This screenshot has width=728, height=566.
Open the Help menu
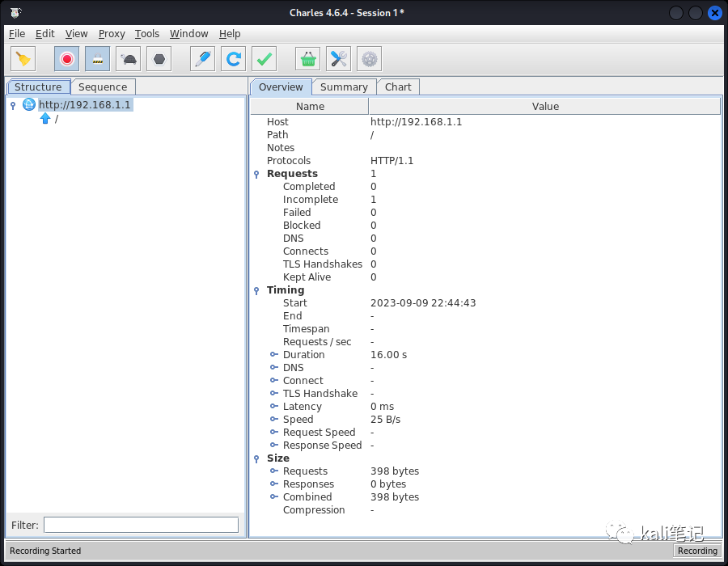pyautogui.click(x=230, y=34)
